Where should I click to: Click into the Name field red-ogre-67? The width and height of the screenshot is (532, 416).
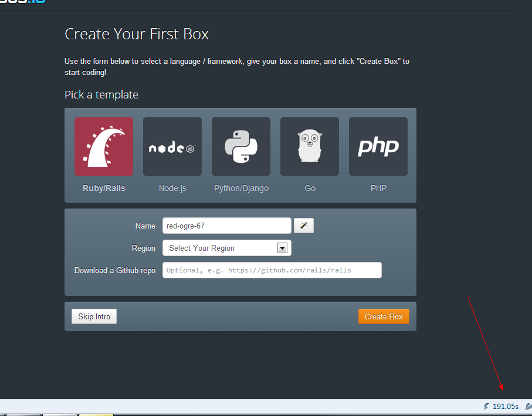click(x=226, y=226)
